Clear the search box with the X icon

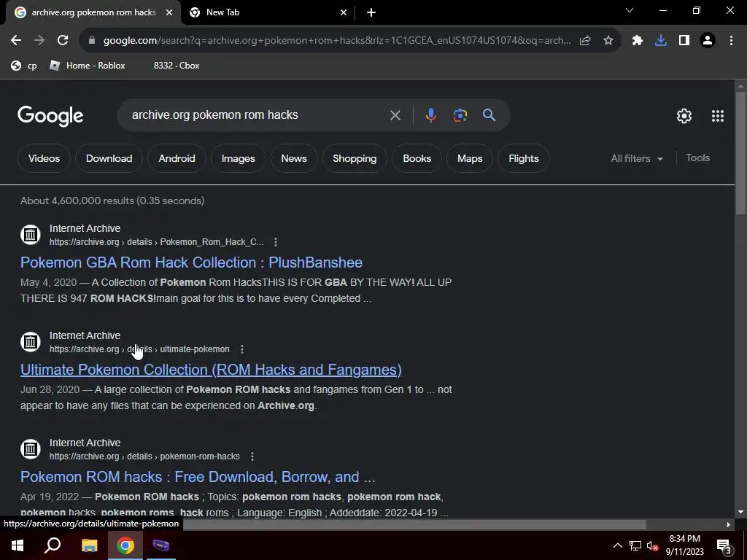point(395,115)
